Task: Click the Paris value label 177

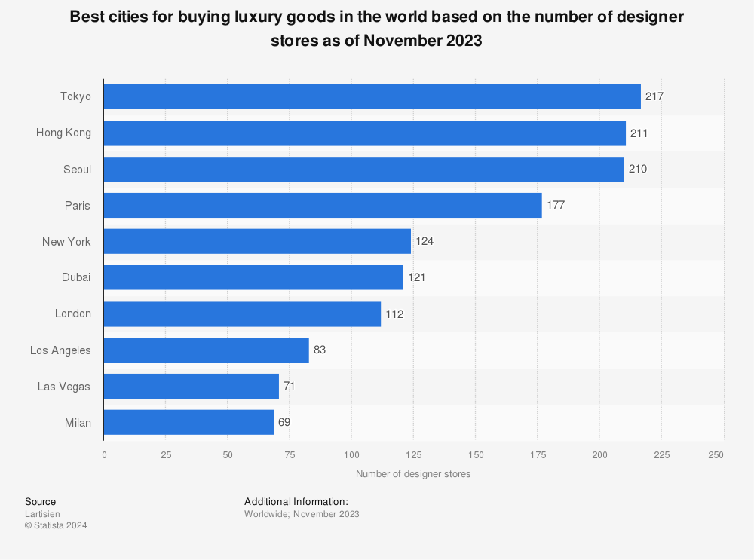Action: pos(555,205)
